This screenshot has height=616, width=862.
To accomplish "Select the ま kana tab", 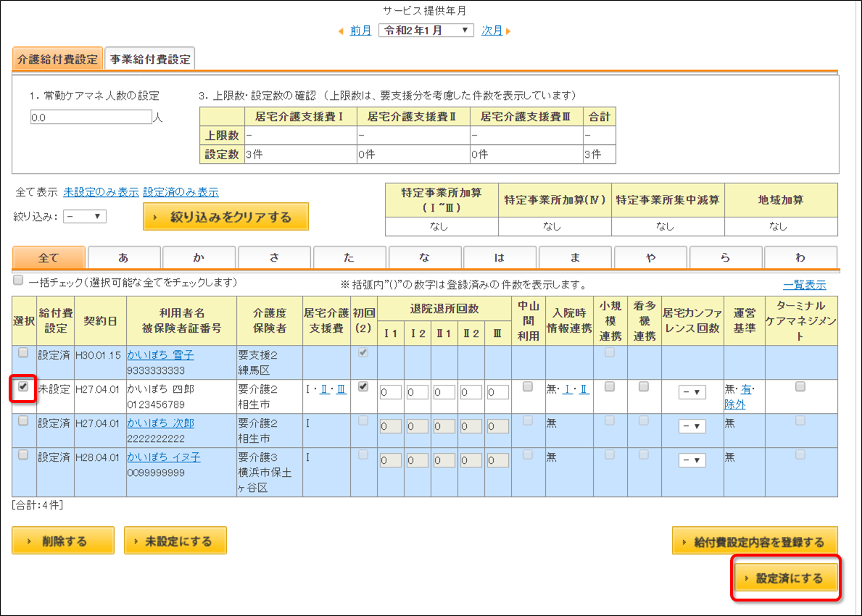I will point(575,258).
